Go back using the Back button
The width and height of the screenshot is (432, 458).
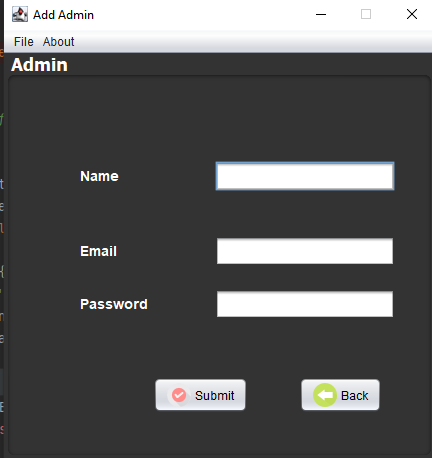[340, 395]
